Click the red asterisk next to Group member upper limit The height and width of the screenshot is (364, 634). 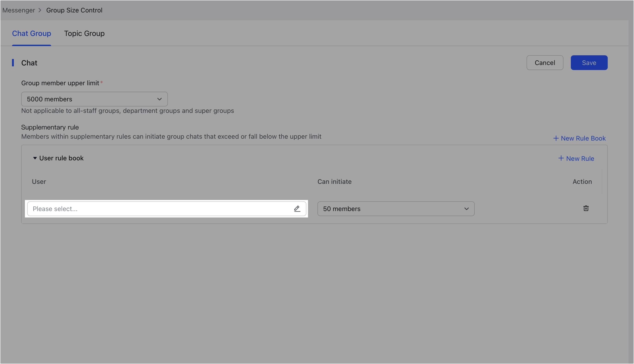[101, 82]
